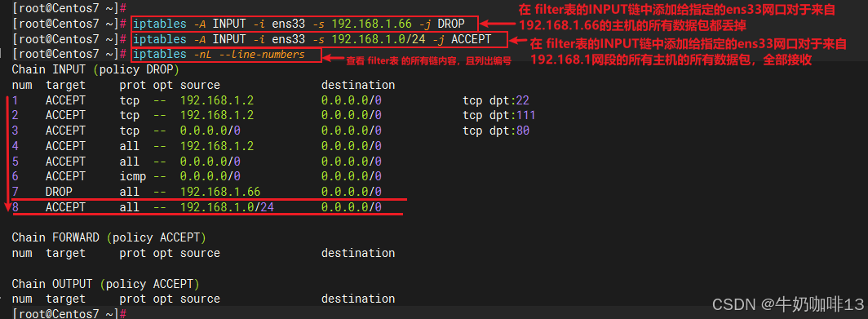Click source 0.0.0.0/0 in rule 6
Image resolution: width=868 pixels, height=319 pixels.
[210, 176]
